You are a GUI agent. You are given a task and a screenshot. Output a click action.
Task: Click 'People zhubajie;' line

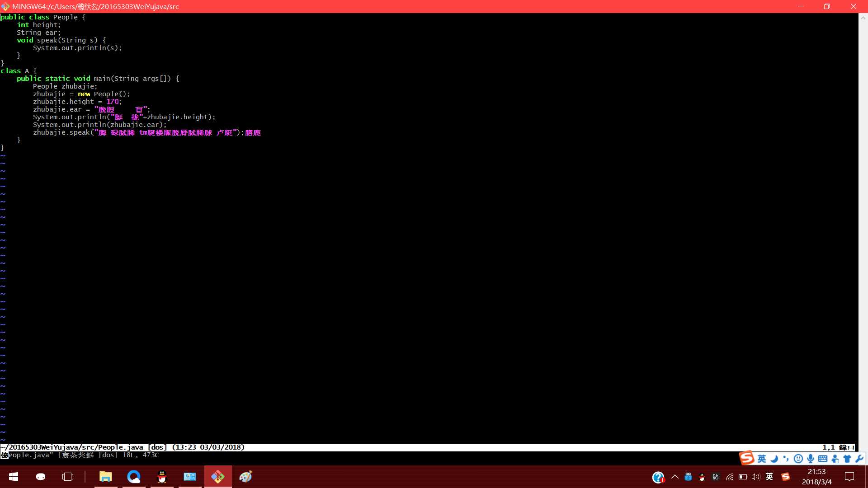65,86
